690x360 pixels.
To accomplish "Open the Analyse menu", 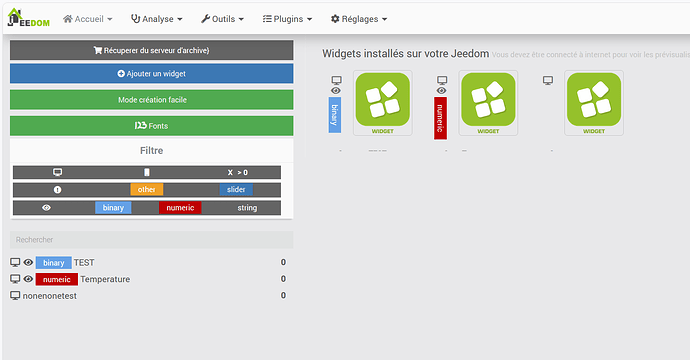I will 157,19.
